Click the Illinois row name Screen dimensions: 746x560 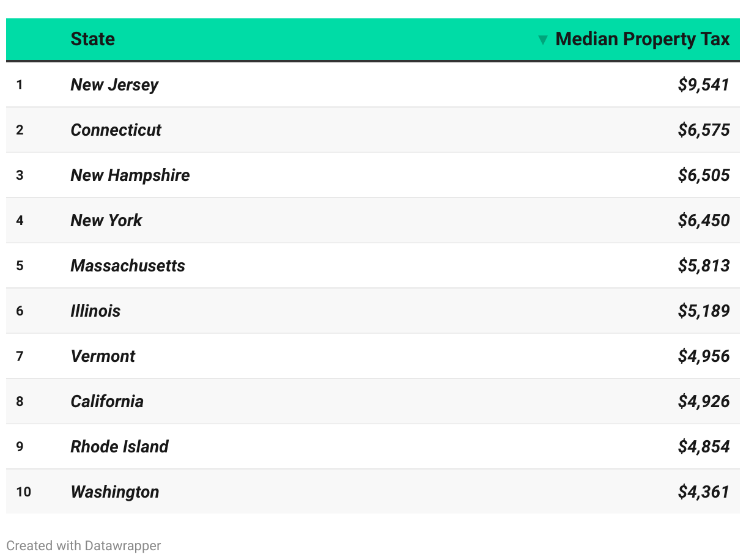pos(96,311)
